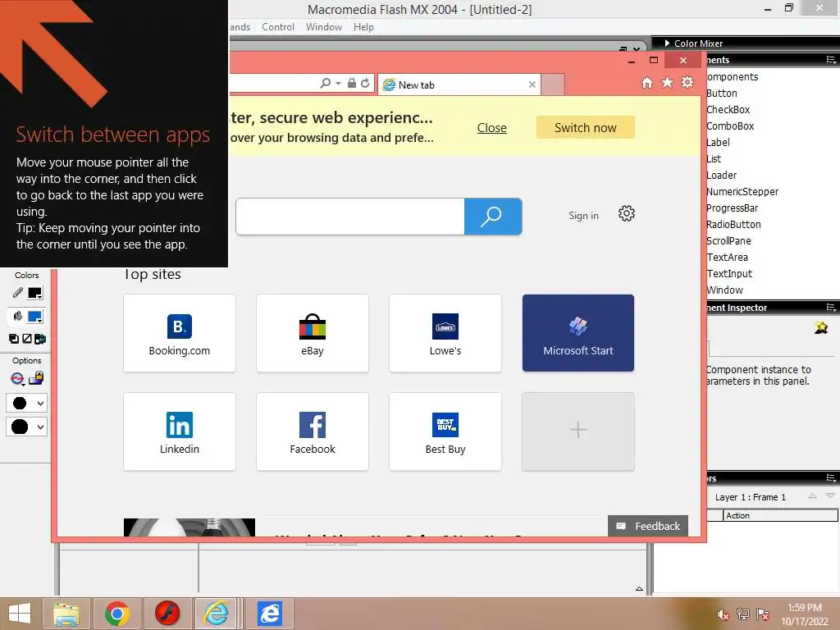
Task: Click the add site plus tile
Action: (578, 431)
